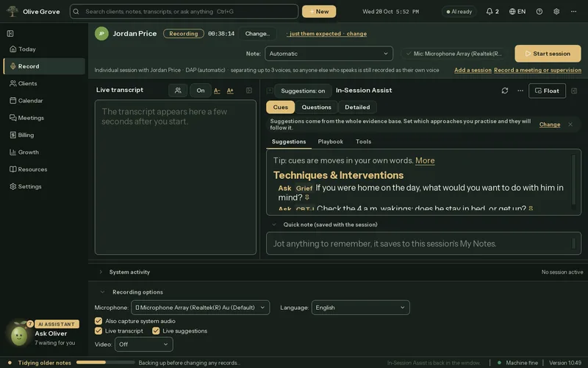The width and height of the screenshot is (588, 368).
Task: Collapse the sidebar with the panel icon
Action: click(x=10, y=33)
